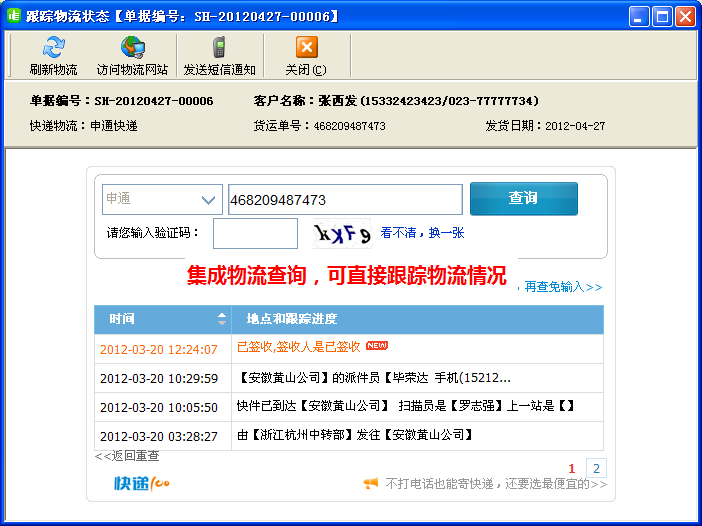
Task: Click 换一张 to change captcha
Action: 446,233
